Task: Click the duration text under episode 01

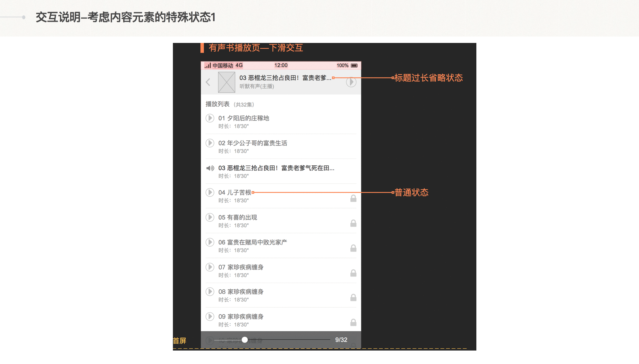Action: (234, 126)
